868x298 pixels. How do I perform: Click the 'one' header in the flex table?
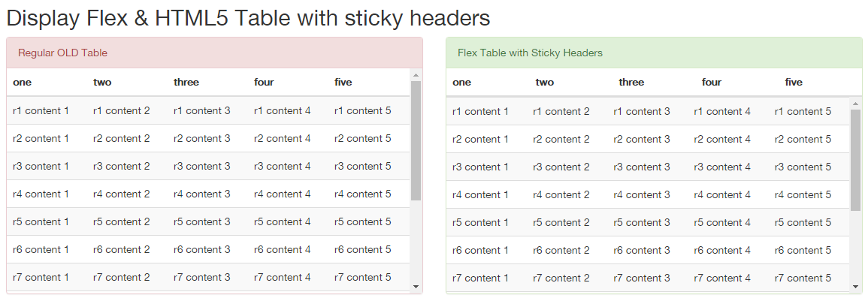point(461,83)
